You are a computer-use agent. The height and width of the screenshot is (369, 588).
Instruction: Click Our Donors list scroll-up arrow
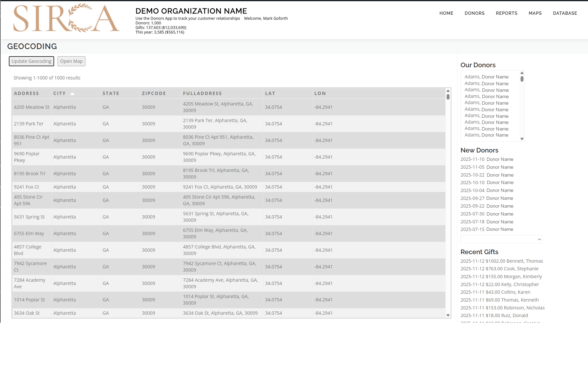click(x=522, y=73)
